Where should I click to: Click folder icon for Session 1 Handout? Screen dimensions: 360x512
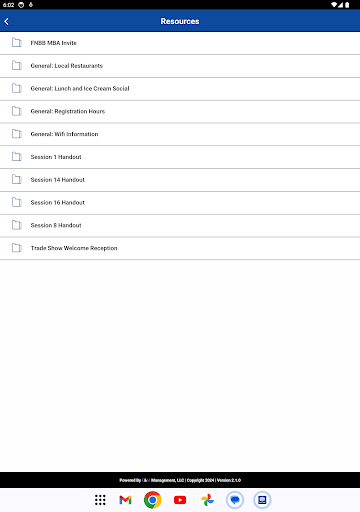coord(17,157)
